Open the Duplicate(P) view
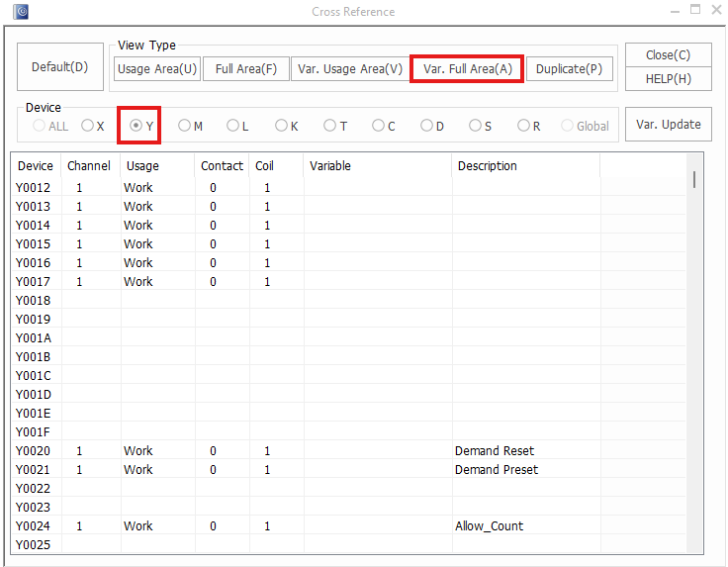This screenshot has width=728, height=567. coord(569,69)
